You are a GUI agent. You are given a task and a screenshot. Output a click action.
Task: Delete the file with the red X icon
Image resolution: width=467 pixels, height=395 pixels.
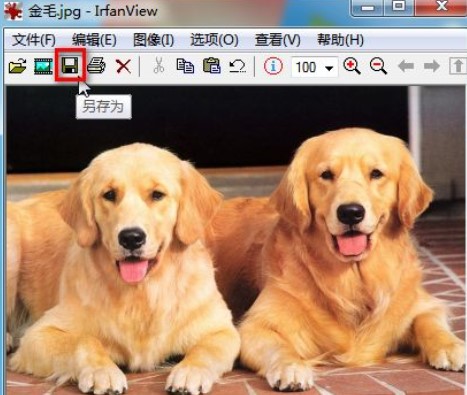coord(123,66)
